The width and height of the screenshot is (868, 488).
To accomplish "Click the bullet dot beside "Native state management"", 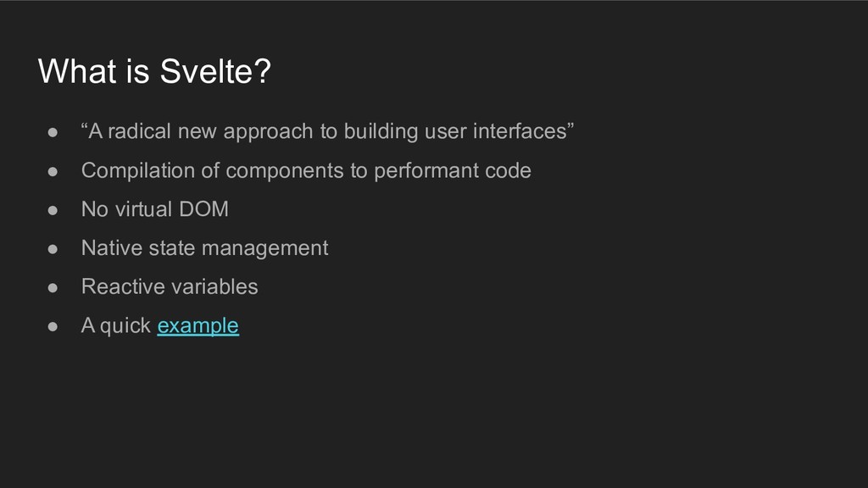I will pyautogui.click(x=53, y=249).
